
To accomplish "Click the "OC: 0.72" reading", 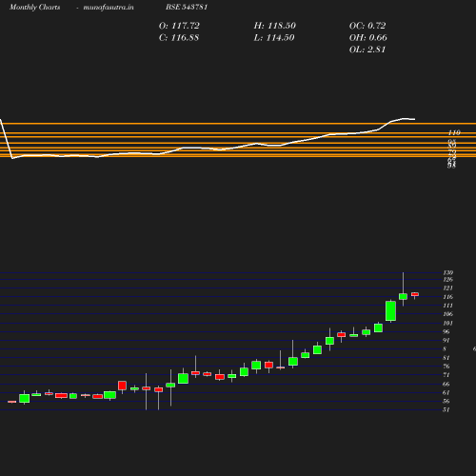I will [367, 26].
